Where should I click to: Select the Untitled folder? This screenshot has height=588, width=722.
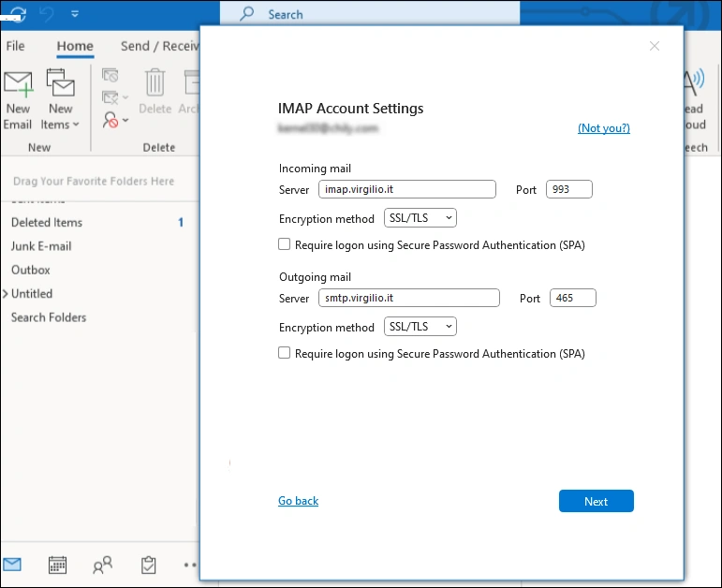click(x=32, y=294)
